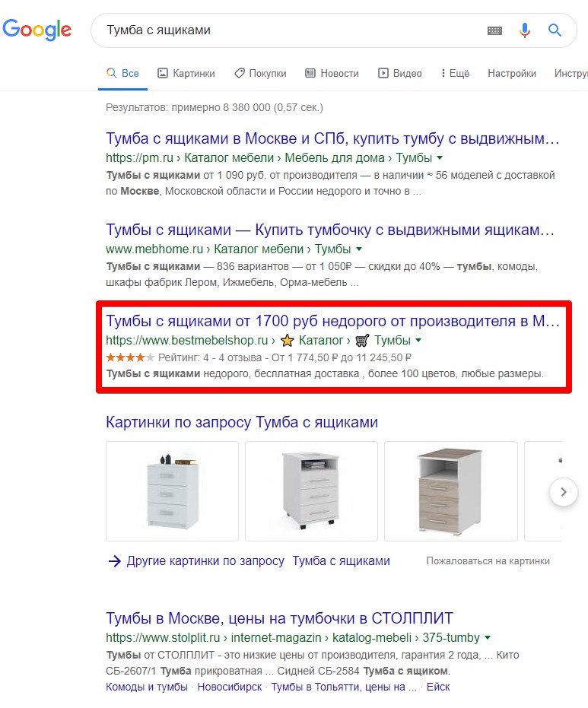Screen dimensions: 588x708
Task: Click the blue search magnifier button
Action: (x=555, y=31)
